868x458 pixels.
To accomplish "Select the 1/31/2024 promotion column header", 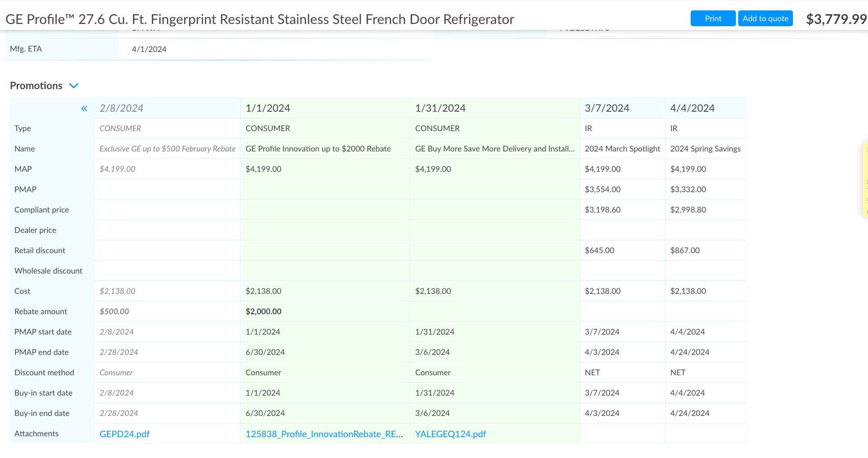I will 440,109.
